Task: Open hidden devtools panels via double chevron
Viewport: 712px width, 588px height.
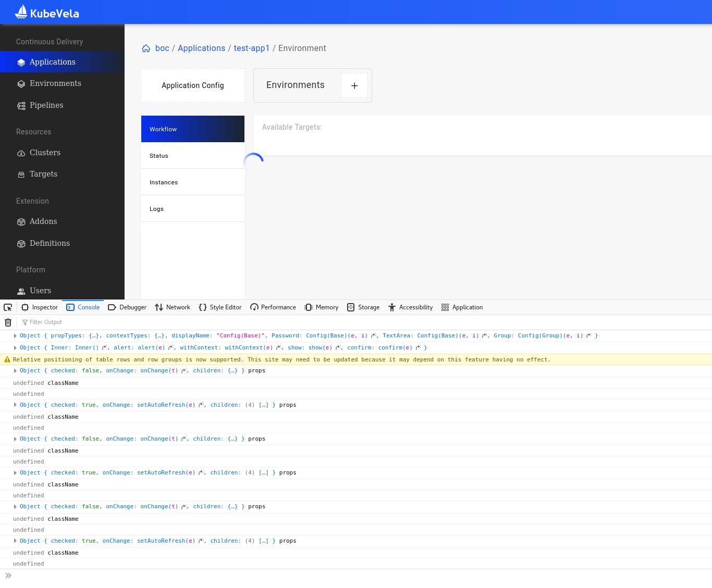Action: pos(8,575)
